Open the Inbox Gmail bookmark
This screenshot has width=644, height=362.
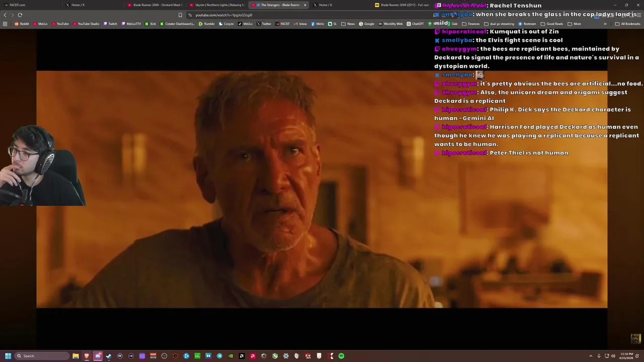point(300,24)
